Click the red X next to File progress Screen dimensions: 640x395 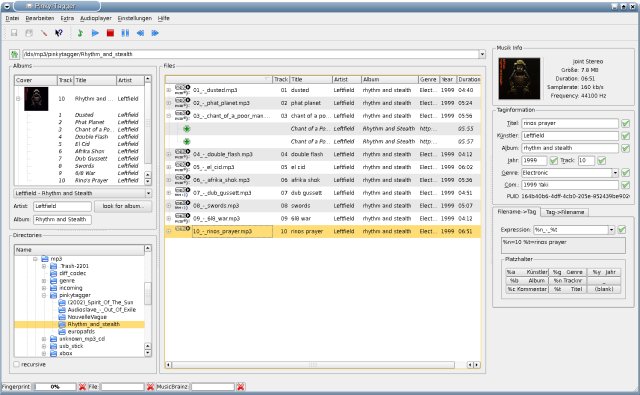tap(150, 386)
